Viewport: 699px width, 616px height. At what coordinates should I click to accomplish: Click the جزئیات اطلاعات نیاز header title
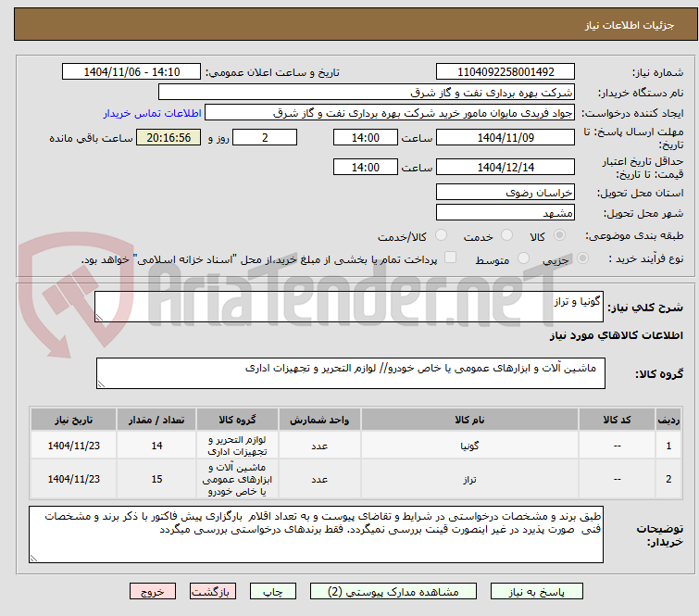tap(629, 25)
